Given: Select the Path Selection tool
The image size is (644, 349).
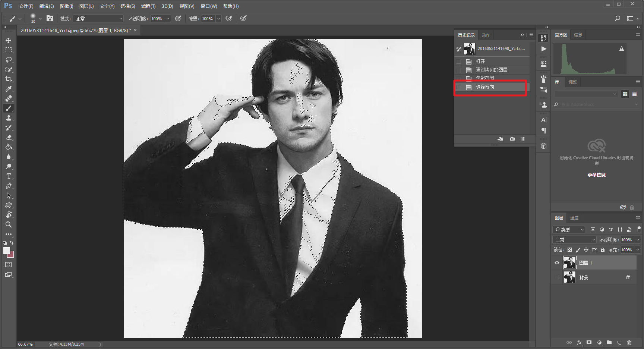Looking at the screenshot, I should click(9, 195).
